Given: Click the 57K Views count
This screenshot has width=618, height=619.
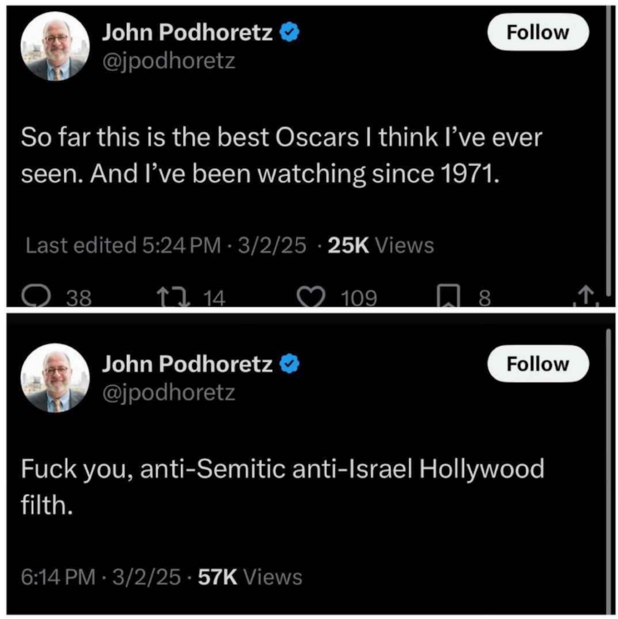Looking at the screenshot, I should point(249,577).
